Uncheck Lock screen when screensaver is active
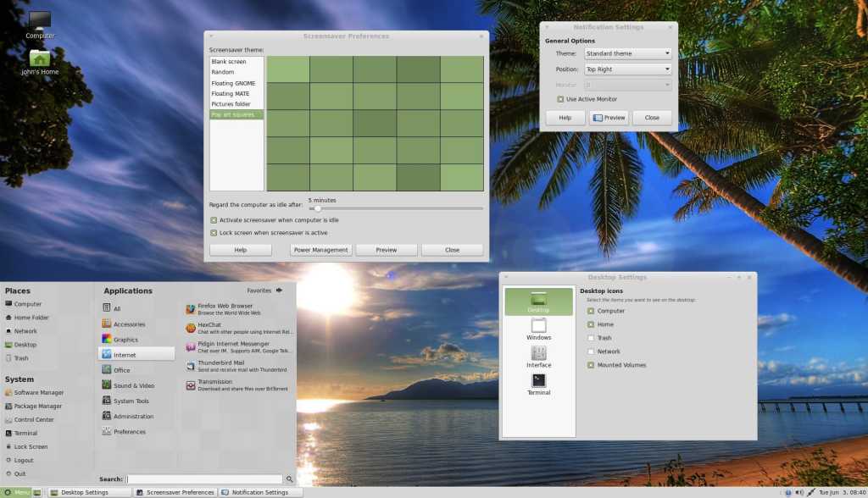Screen dimensions: 868x498 click(214, 233)
